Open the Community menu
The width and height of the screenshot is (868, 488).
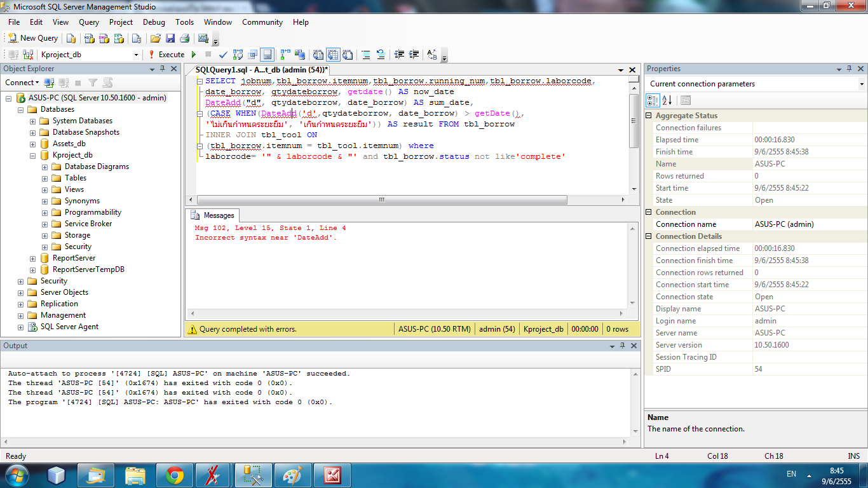pos(262,22)
